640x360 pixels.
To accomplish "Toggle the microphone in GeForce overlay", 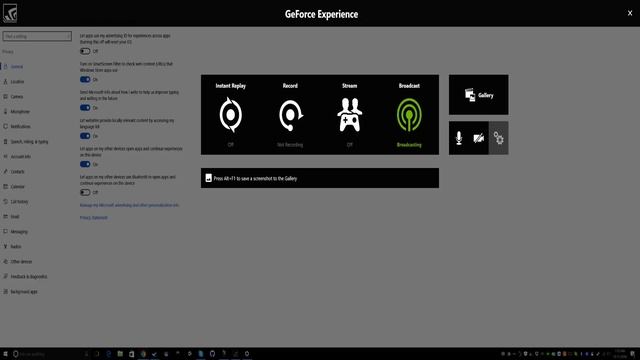I will tap(459, 138).
